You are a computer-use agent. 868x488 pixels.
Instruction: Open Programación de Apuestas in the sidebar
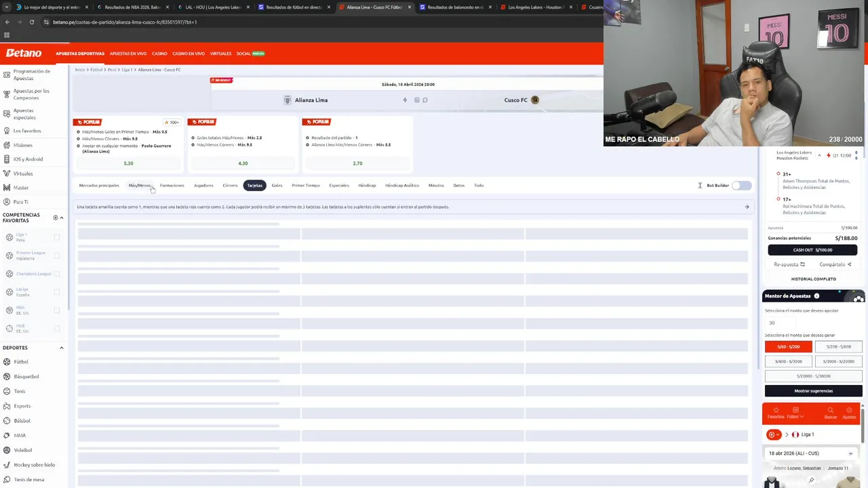click(31, 75)
